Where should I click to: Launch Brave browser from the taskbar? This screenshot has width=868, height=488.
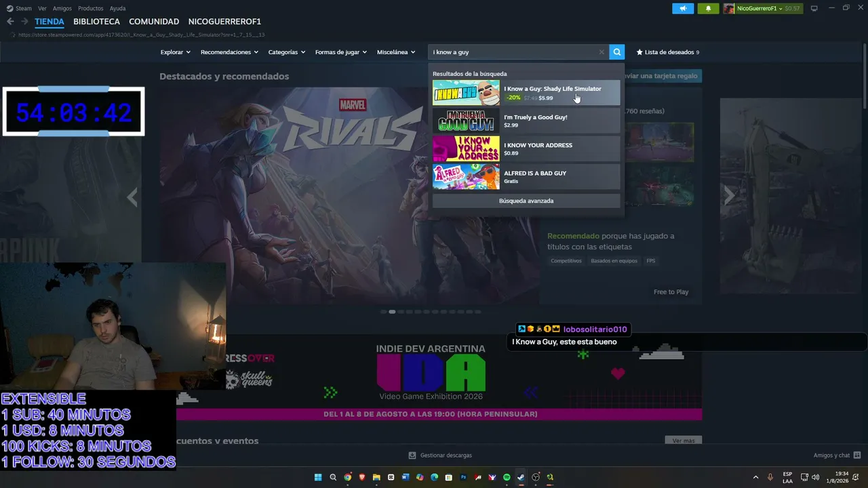(x=362, y=477)
